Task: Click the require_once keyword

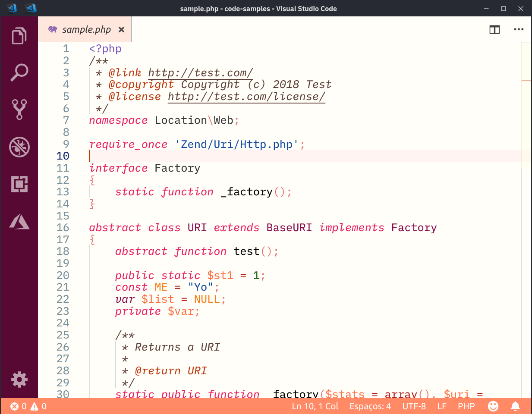Action: coord(128,144)
